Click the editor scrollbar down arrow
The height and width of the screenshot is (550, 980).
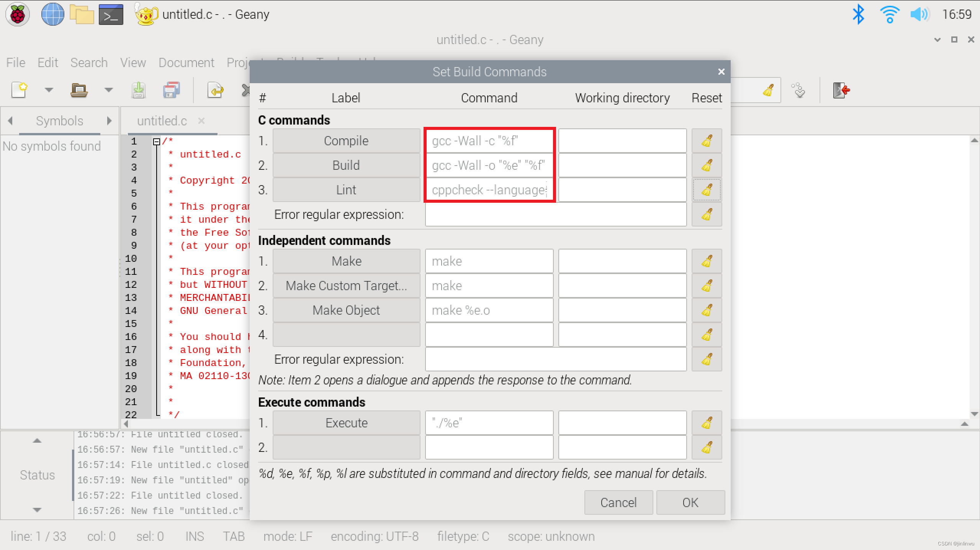[x=975, y=414]
